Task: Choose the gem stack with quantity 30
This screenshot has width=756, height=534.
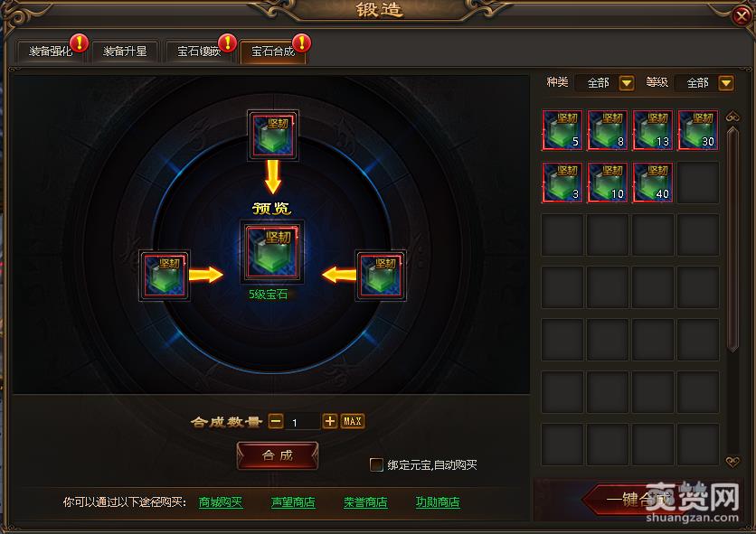Action: click(x=698, y=130)
